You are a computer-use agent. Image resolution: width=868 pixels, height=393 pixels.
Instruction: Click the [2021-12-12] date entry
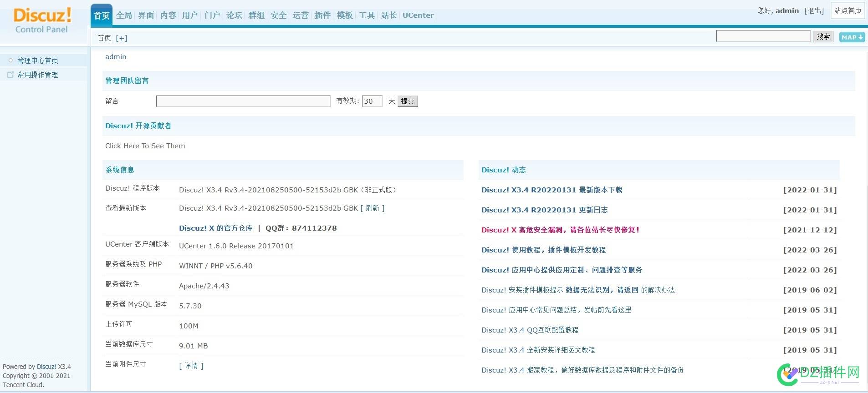tap(810, 230)
